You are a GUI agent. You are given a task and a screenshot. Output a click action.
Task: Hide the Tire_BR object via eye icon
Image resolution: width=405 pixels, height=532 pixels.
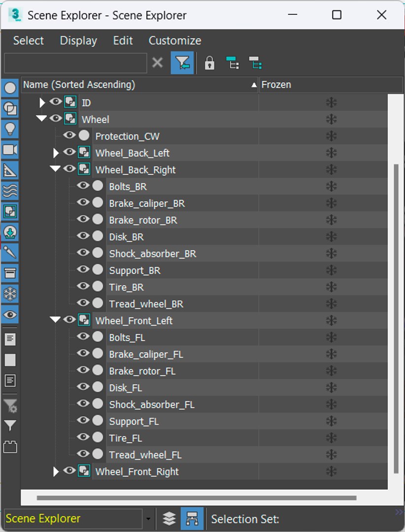coord(83,286)
